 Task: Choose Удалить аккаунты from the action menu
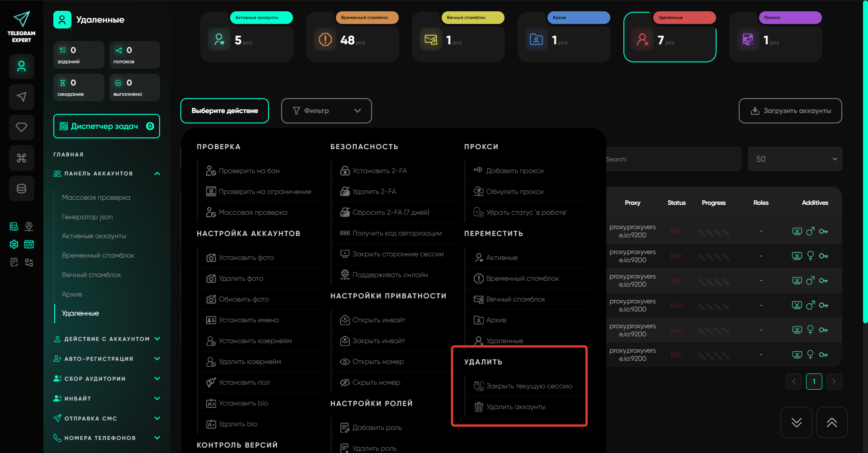(x=515, y=407)
